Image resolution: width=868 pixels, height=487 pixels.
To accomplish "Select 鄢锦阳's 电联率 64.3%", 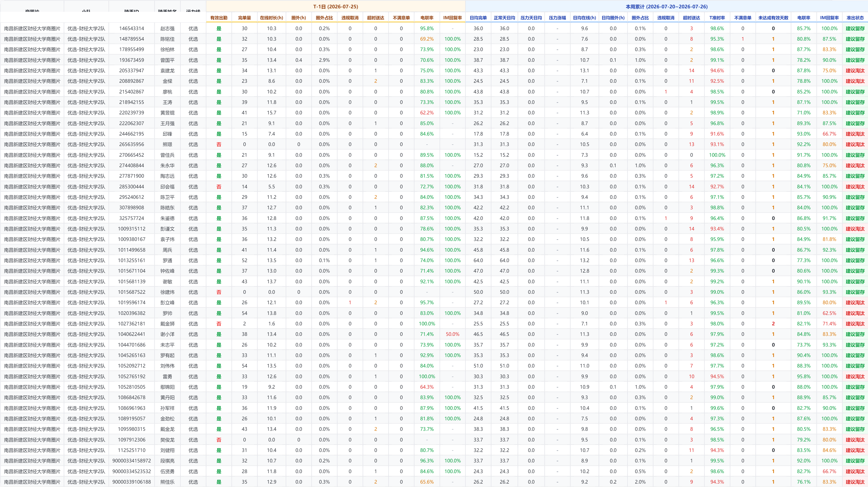I will point(427,387).
